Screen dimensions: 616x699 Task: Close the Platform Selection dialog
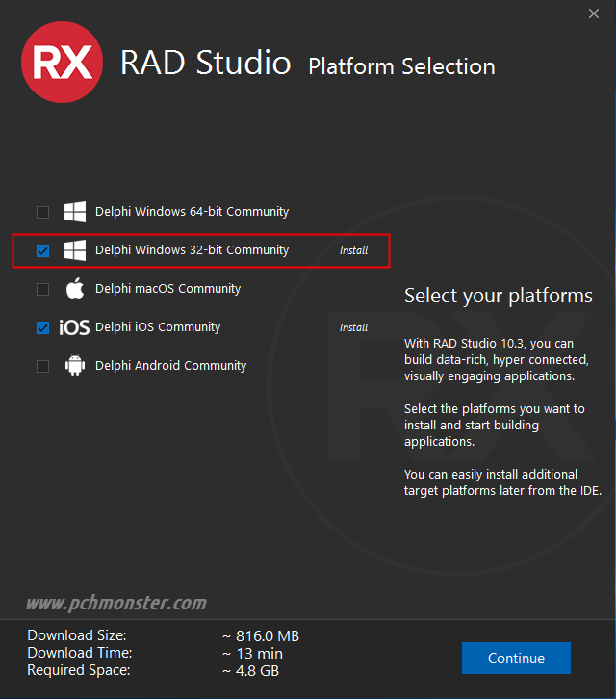pos(594,13)
